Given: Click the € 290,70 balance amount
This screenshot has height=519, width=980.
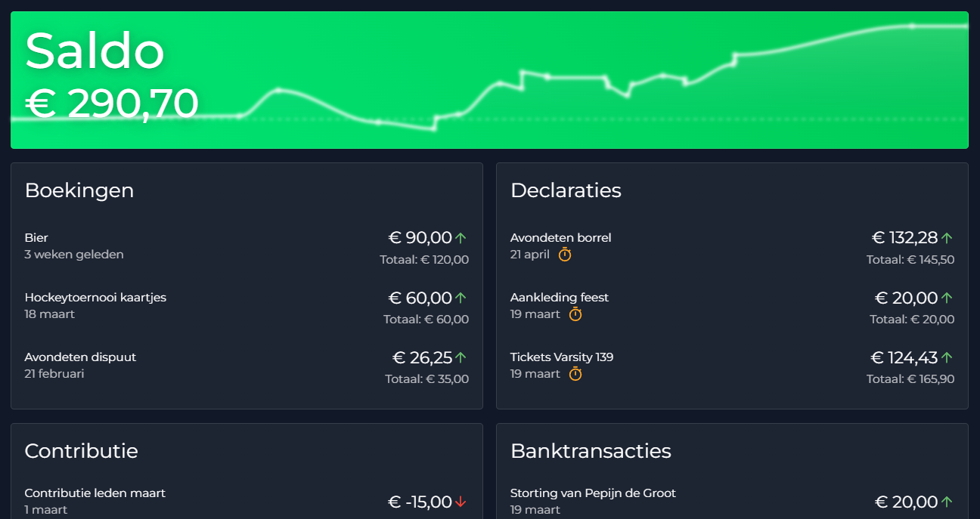Looking at the screenshot, I should (x=112, y=103).
